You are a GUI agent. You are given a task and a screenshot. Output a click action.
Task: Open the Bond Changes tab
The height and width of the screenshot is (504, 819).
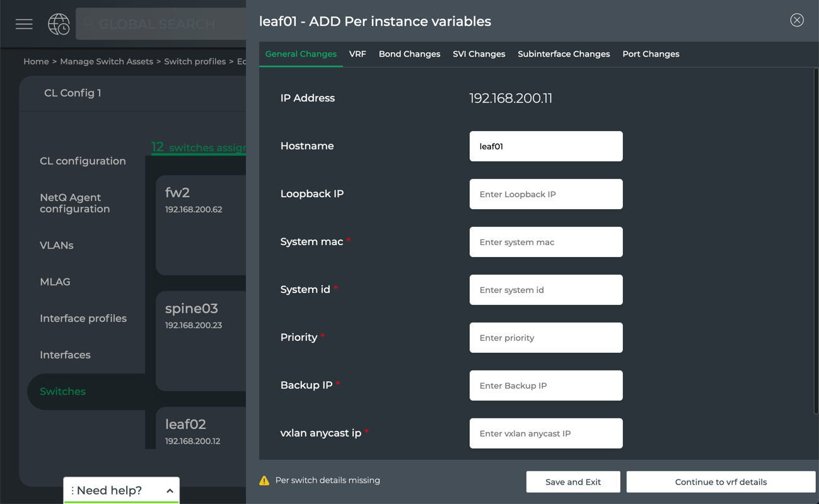click(x=409, y=54)
